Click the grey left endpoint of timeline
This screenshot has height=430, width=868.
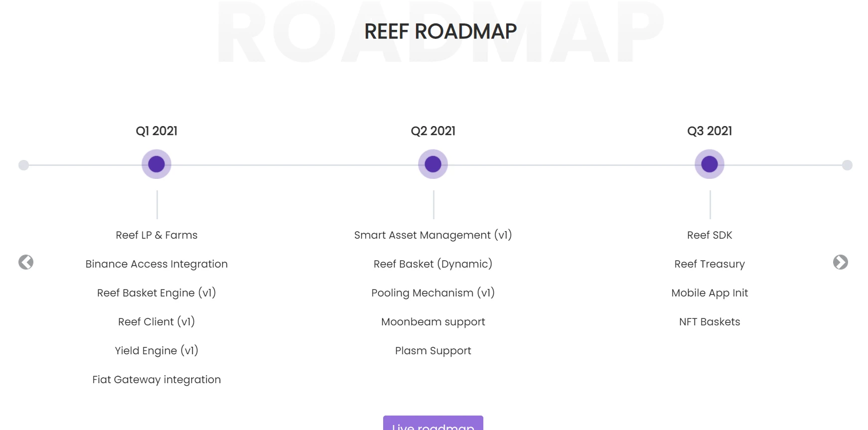tap(23, 165)
